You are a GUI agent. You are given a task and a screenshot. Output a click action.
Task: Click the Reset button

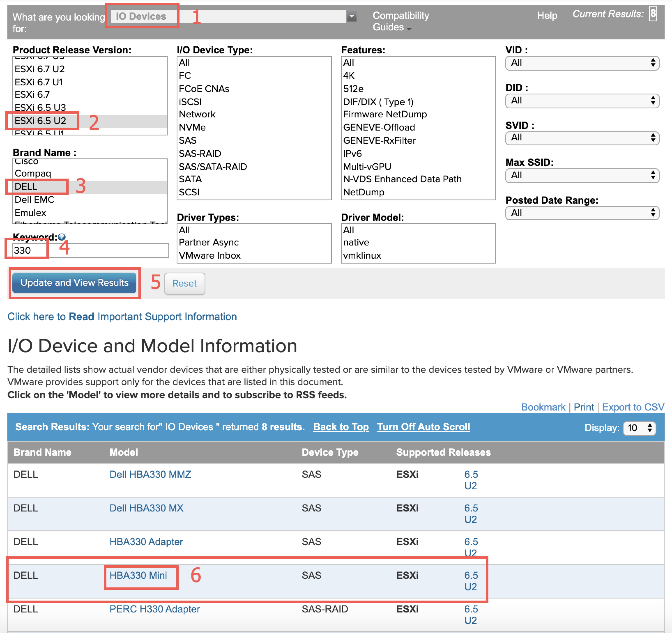(x=185, y=283)
